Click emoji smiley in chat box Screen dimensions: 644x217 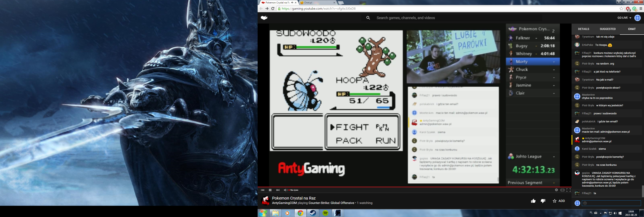pyautogui.click(x=585, y=203)
